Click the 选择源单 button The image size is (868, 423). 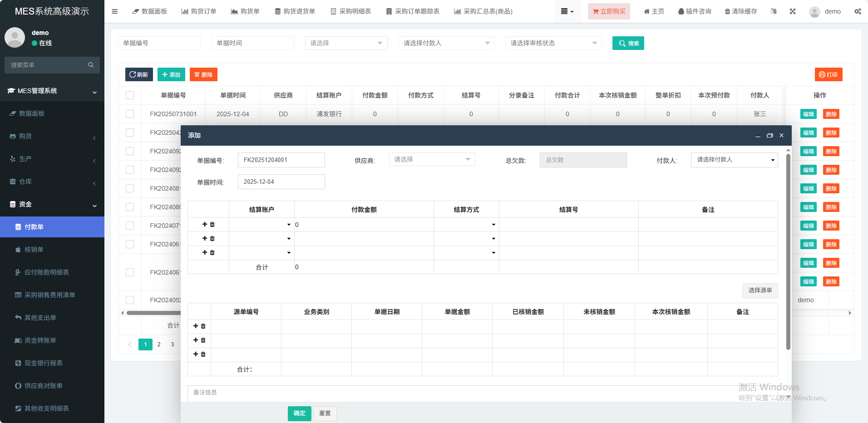760,290
